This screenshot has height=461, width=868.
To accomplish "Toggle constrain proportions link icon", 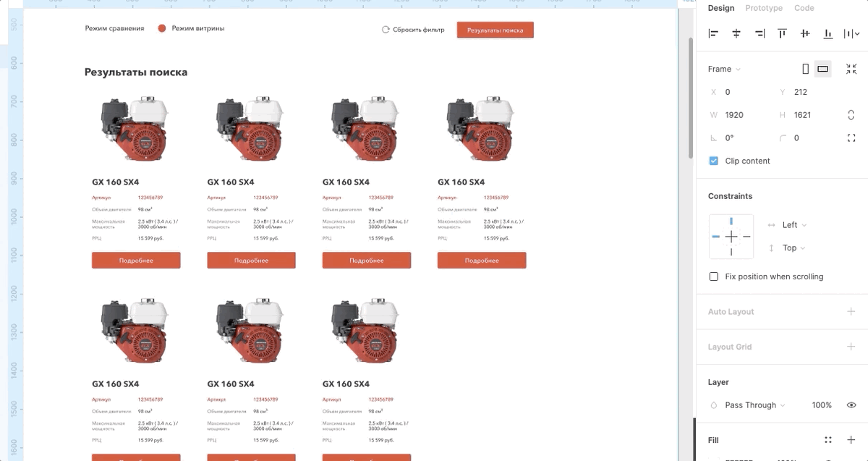I will (851, 115).
